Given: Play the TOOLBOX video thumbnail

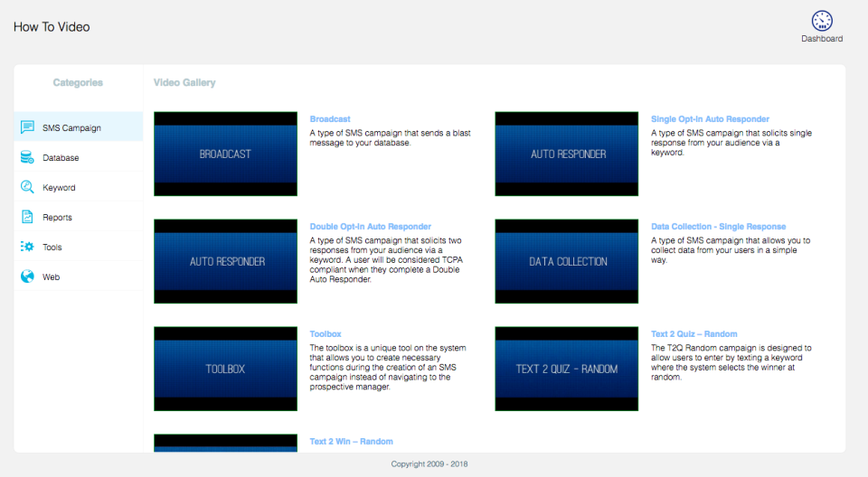Looking at the screenshot, I should [x=225, y=369].
